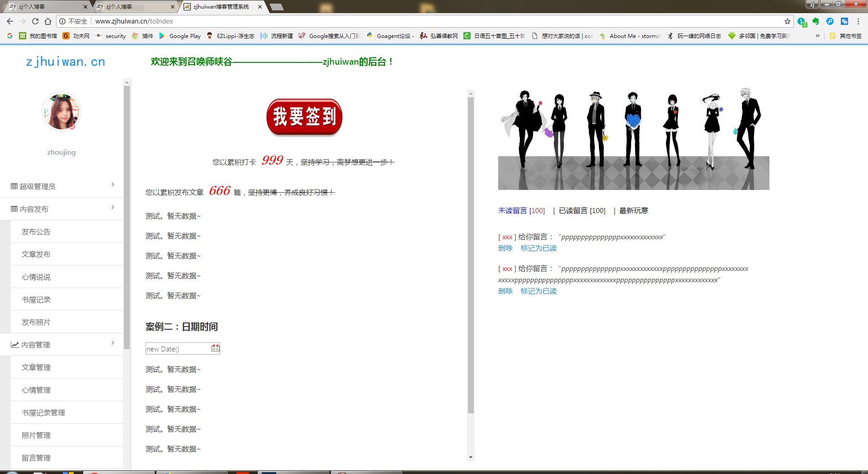Delete the first short message
Viewport: 868px width, 474px height.
click(505, 248)
